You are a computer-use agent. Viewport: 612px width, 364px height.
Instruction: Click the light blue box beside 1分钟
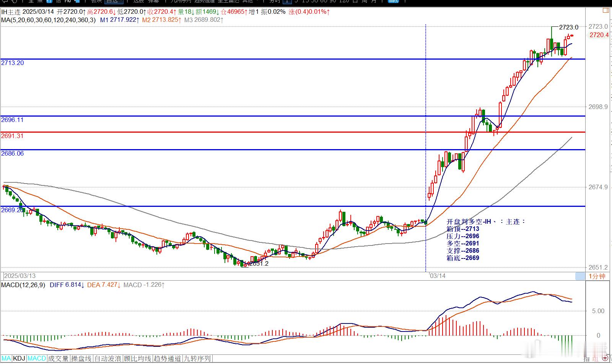[x=580, y=276]
